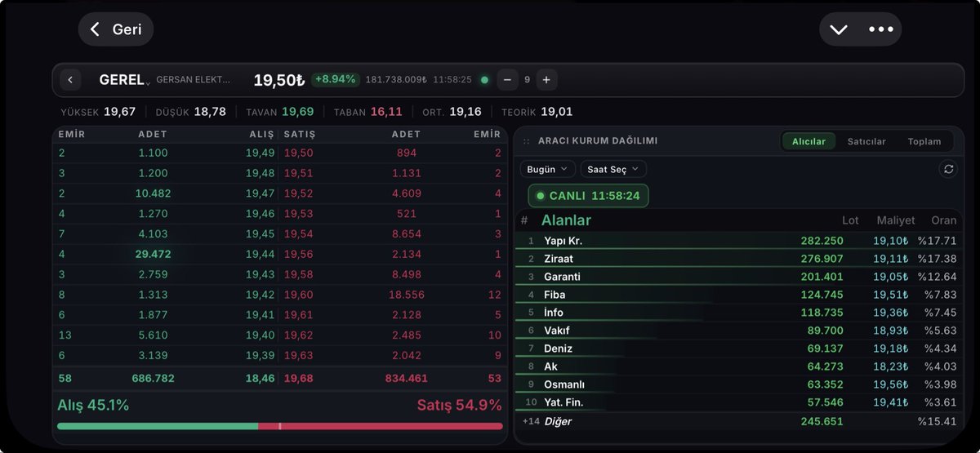Select the Deniz broker row

pyautogui.click(x=739, y=349)
